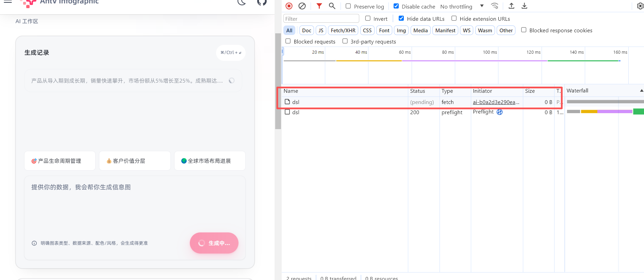
Task: Sort by Type column header
Action: point(455,91)
